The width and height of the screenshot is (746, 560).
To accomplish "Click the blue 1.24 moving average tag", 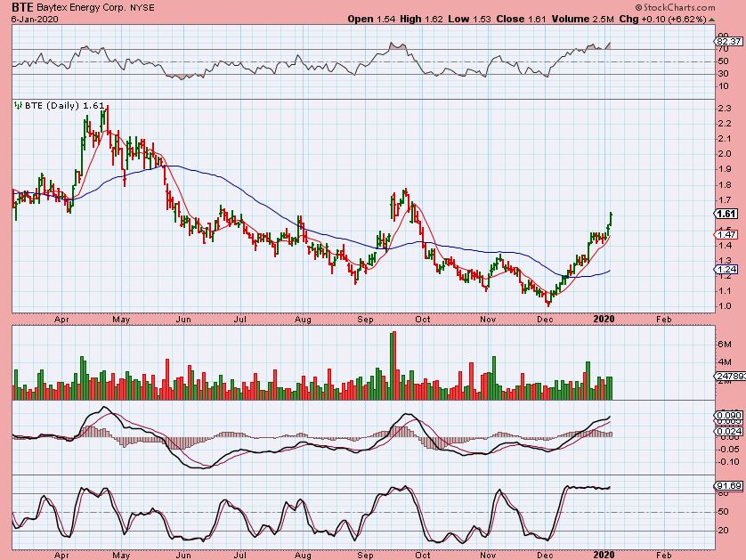I will click(x=726, y=269).
